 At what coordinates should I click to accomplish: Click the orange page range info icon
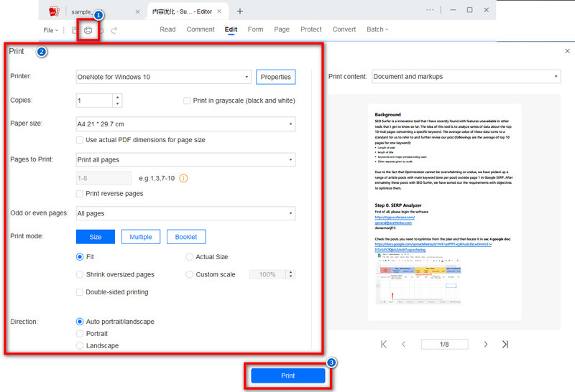pyautogui.click(x=183, y=179)
